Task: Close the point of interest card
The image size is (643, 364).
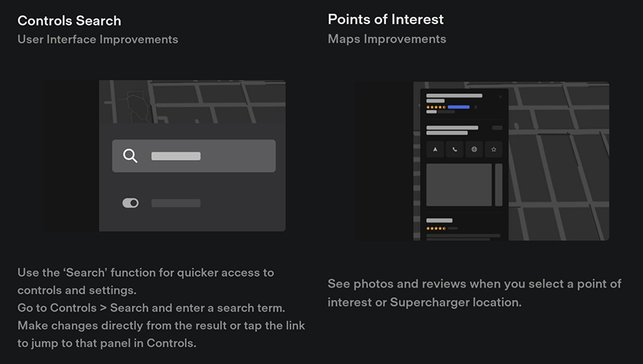Action: pyautogui.click(x=500, y=97)
